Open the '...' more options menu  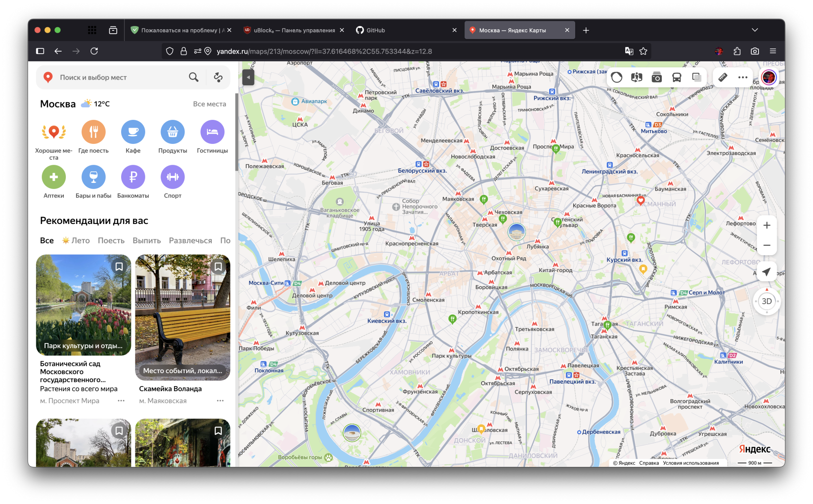point(743,77)
